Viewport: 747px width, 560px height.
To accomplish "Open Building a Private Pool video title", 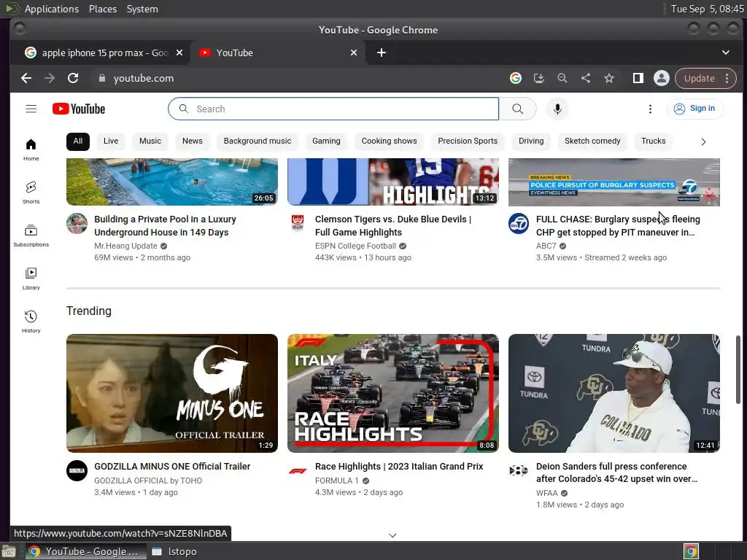I will coord(165,226).
